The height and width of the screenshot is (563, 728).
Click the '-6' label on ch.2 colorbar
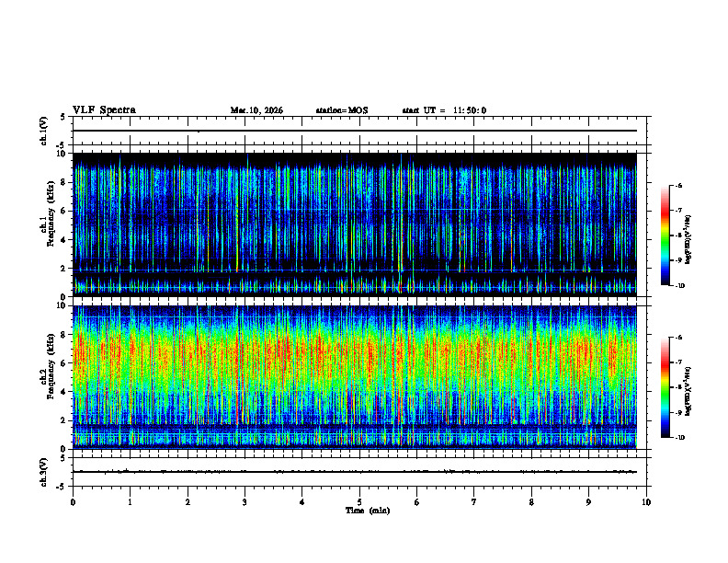tap(678, 338)
